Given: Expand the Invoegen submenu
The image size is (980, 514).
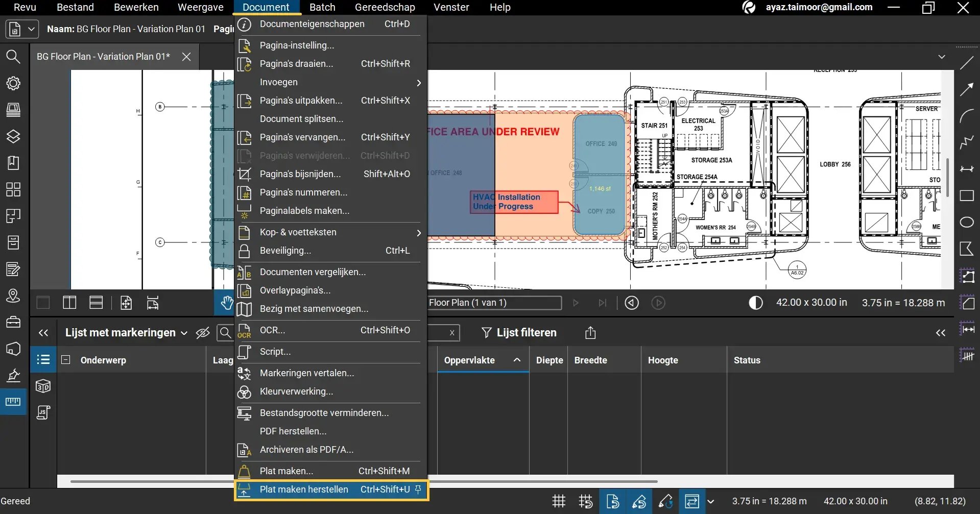Looking at the screenshot, I should click(331, 82).
